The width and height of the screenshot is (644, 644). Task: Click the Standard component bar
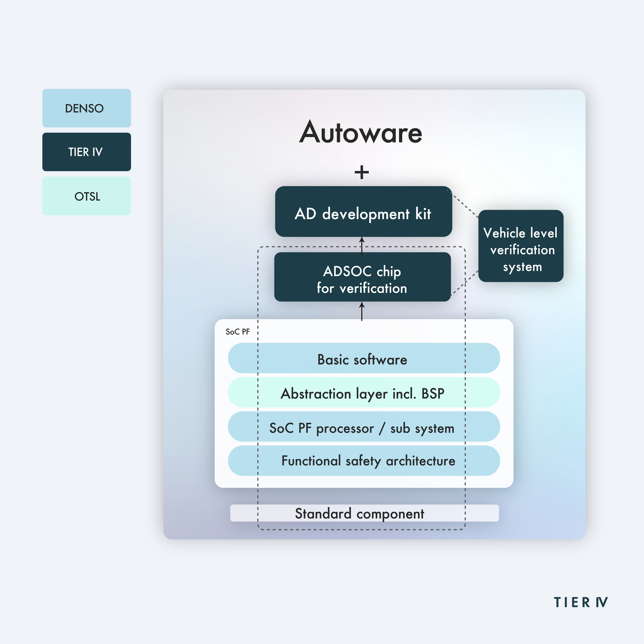point(364,513)
